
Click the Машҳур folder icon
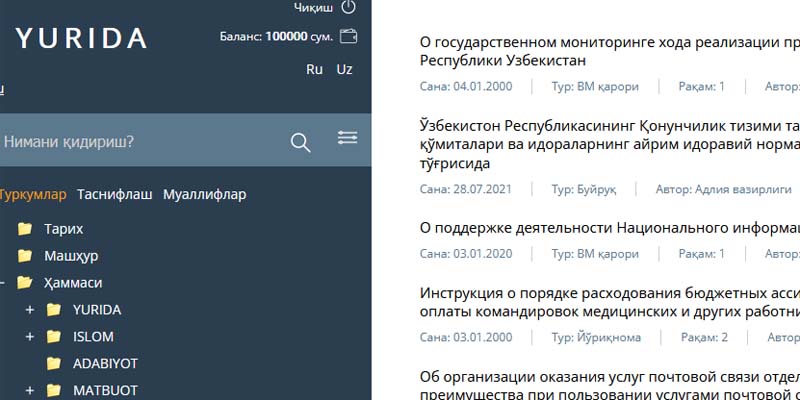coord(24,256)
